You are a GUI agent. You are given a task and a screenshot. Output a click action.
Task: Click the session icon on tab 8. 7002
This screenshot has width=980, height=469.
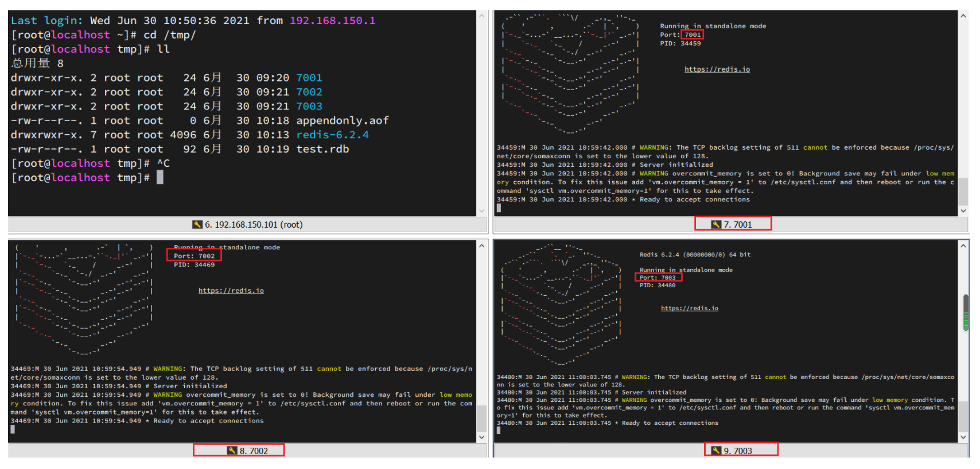click(232, 451)
